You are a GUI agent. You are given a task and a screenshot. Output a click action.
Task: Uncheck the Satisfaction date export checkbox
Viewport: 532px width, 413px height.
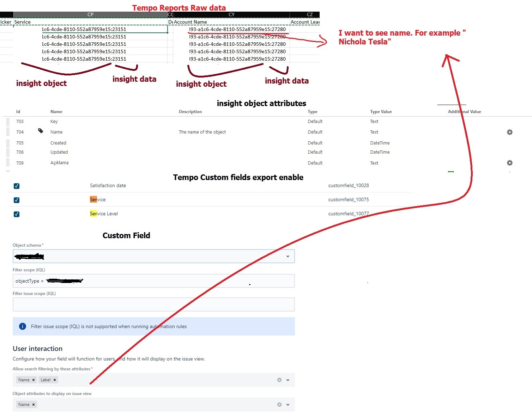pyautogui.click(x=17, y=186)
